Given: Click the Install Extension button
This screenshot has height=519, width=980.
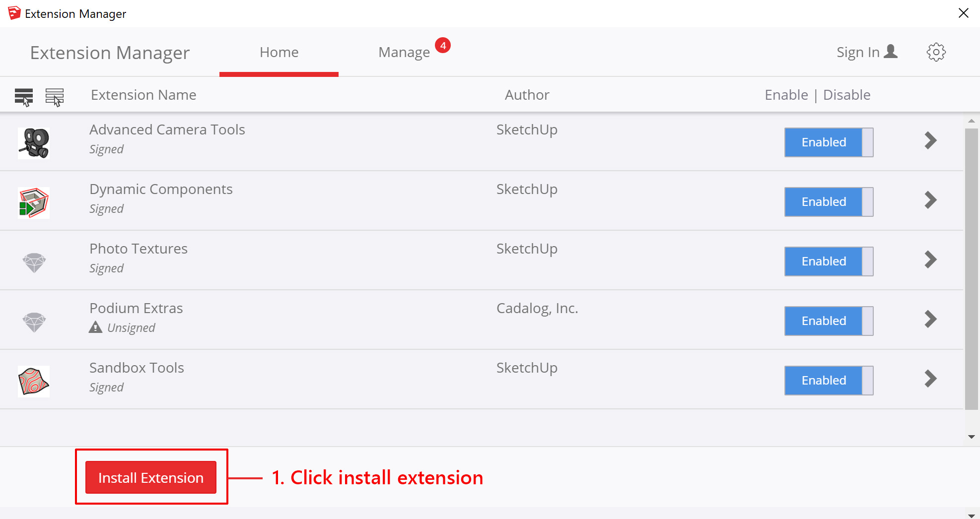Looking at the screenshot, I should coord(151,477).
